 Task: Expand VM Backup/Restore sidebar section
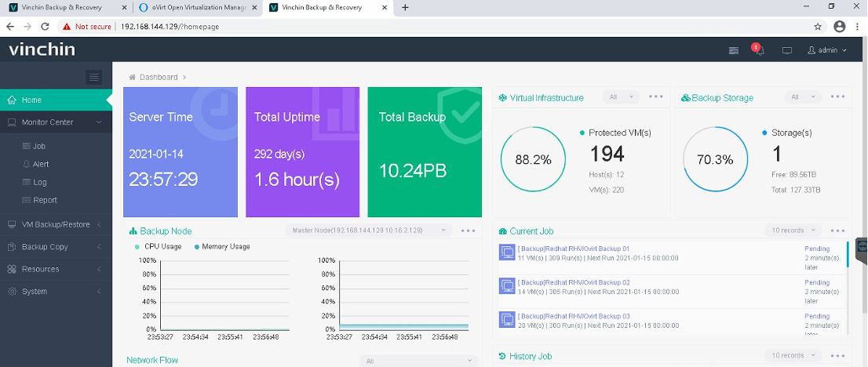[56, 225]
